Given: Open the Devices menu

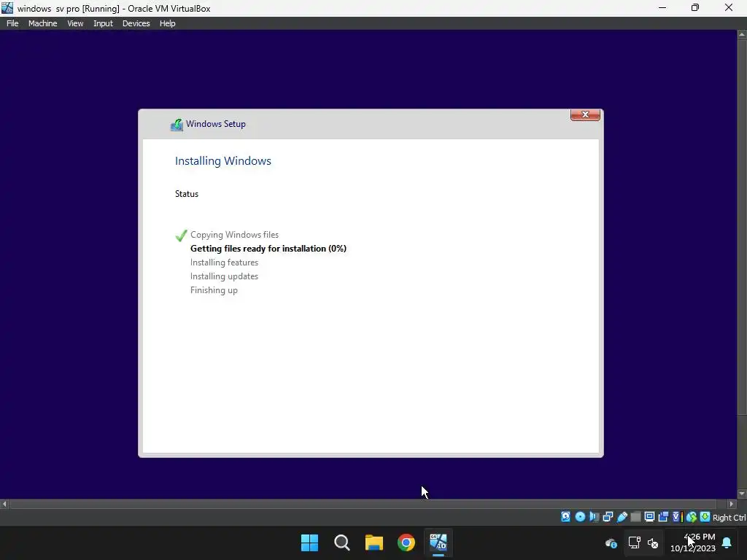Looking at the screenshot, I should 136,23.
